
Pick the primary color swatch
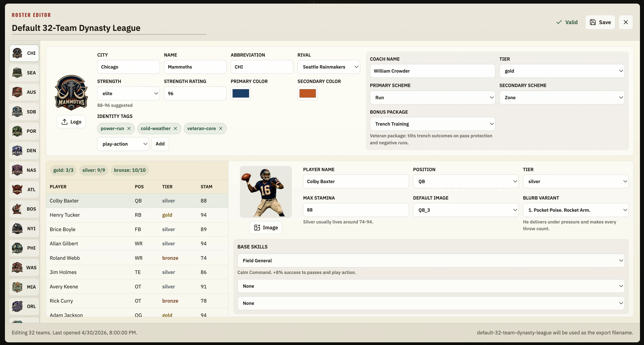click(241, 94)
